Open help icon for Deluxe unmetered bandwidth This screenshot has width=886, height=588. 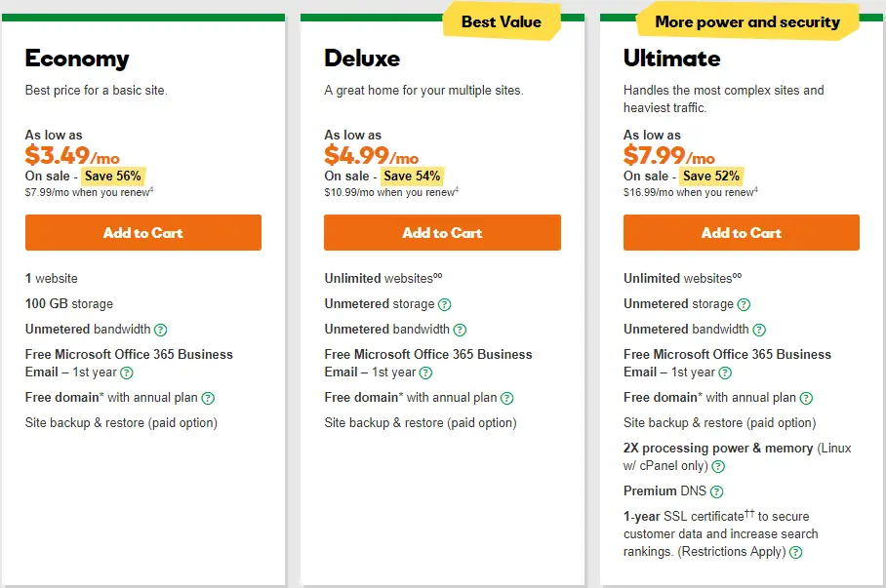pos(460,330)
